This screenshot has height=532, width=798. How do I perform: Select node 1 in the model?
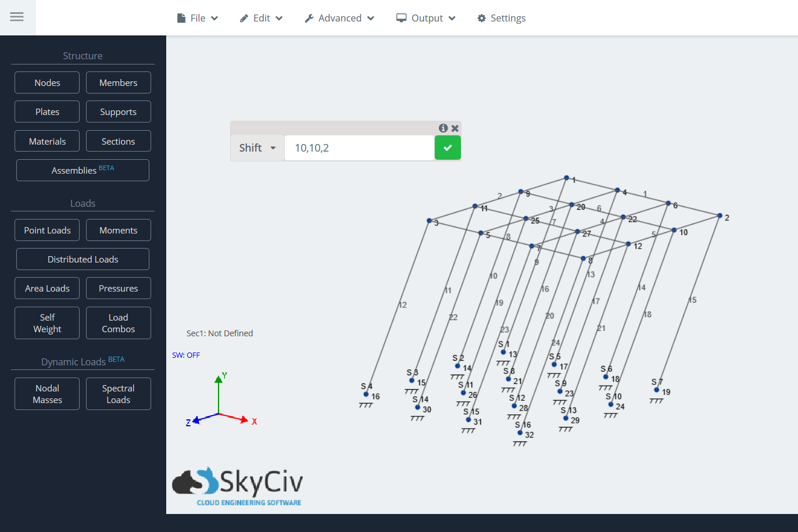[x=567, y=178]
